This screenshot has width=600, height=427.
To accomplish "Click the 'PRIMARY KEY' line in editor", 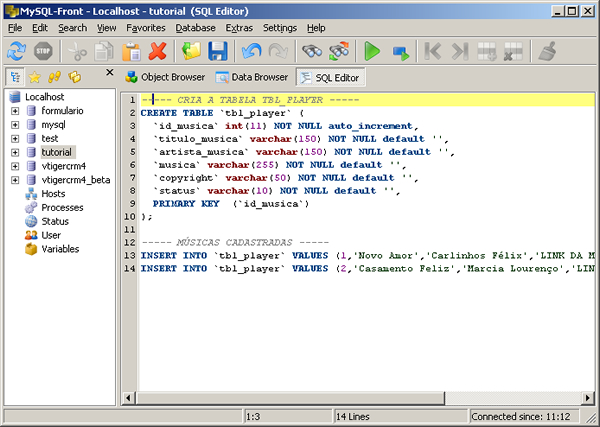I will tap(231, 204).
